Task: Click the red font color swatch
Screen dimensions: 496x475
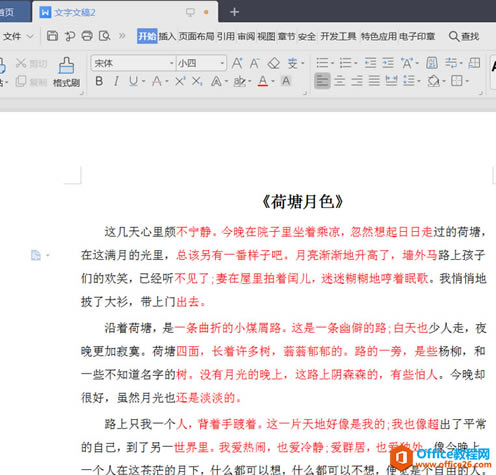Action: pyautogui.click(x=263, y=81)
